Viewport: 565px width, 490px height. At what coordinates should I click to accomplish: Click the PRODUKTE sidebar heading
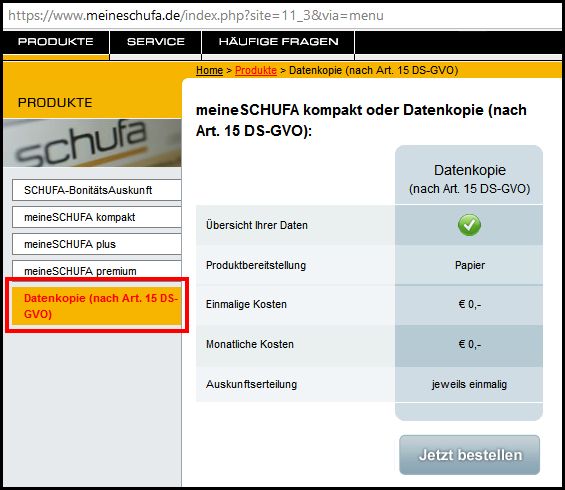coord(55,103)
